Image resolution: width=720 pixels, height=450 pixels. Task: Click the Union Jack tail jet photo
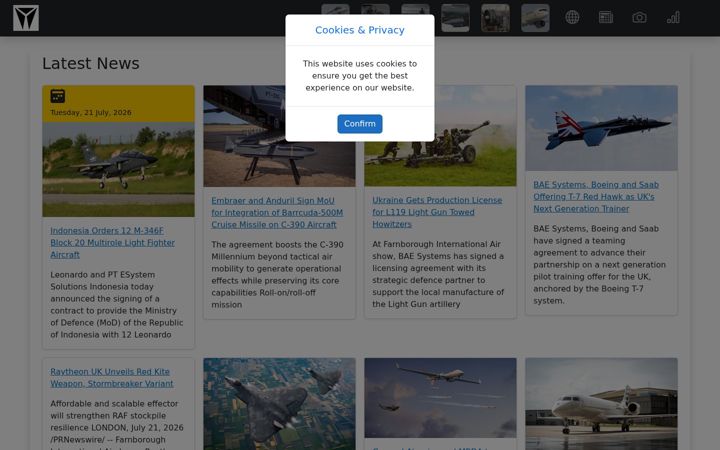click(x=602, y=128)
